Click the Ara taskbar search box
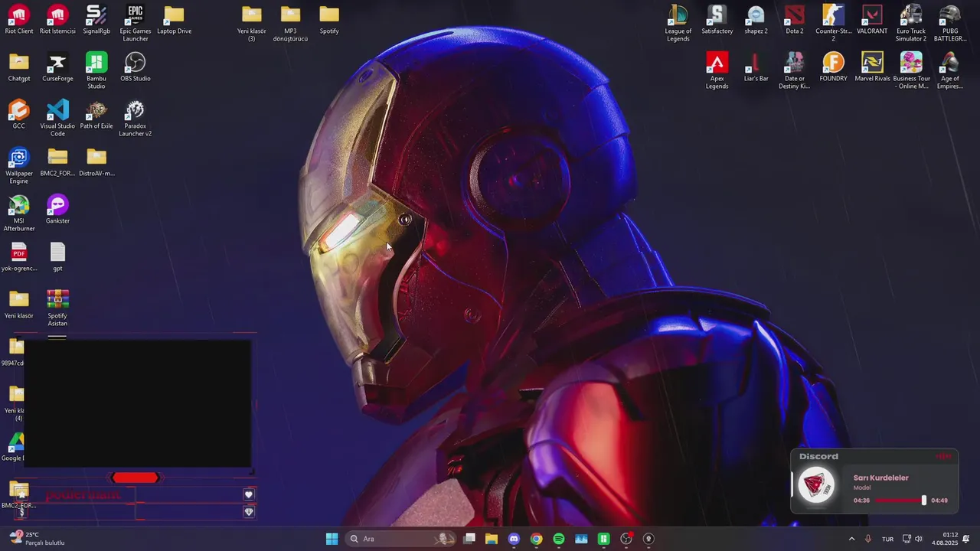The height and width of the screenshot is (551, 980). 401,539
